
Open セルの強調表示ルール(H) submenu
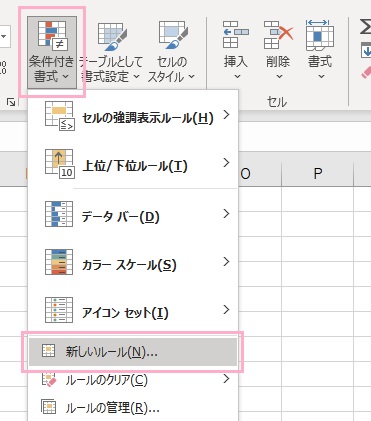pos(133,116)
